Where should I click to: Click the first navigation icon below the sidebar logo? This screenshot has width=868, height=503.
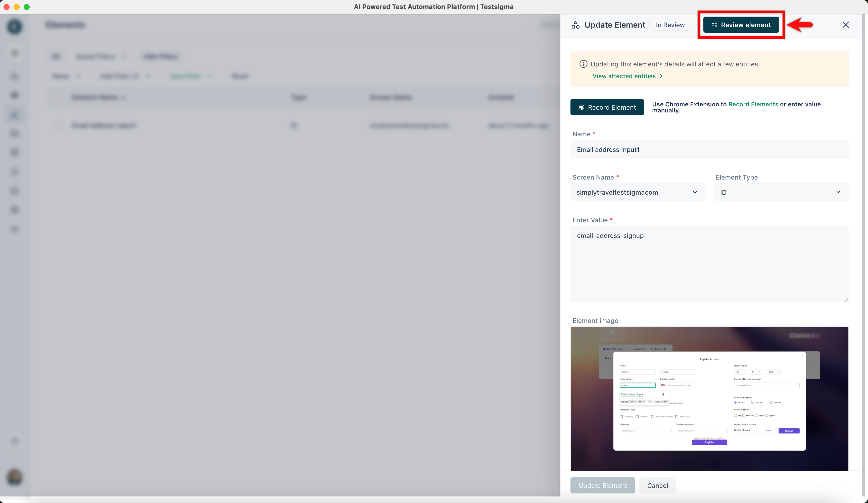15,53
